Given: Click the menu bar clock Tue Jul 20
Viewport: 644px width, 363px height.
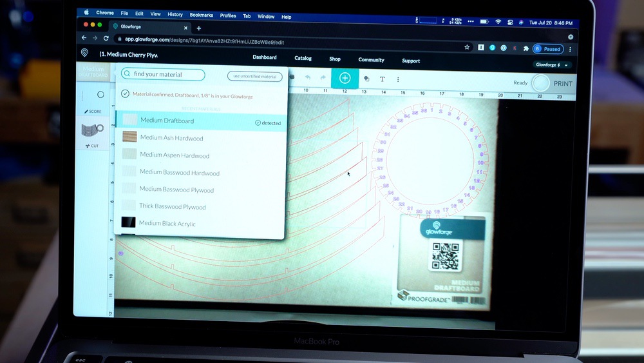Looking at the screenshot, I should tap(551, 23).
